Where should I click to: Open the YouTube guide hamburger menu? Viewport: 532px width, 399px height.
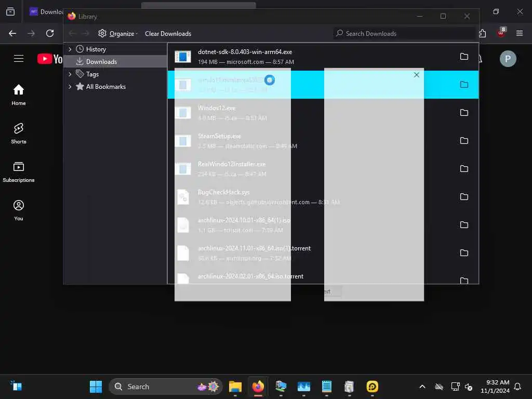19,58
